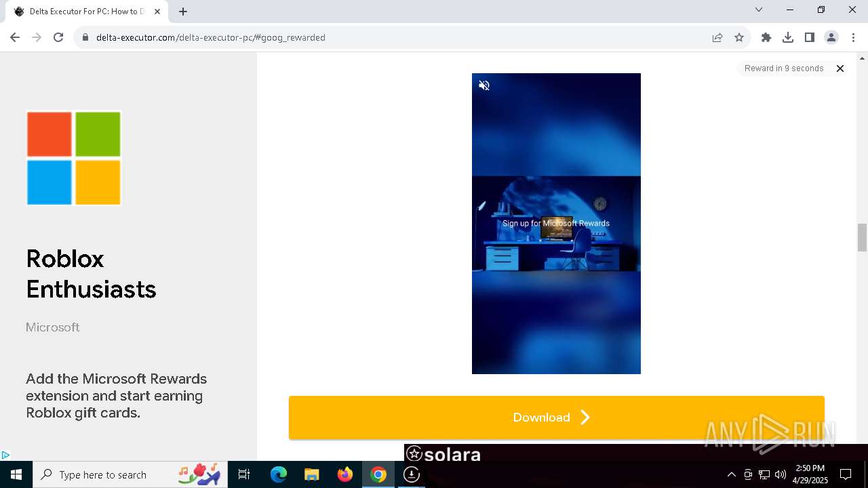868x488 pixels.
Task: Open the Windows Start menu
Action: pos(16,474)
